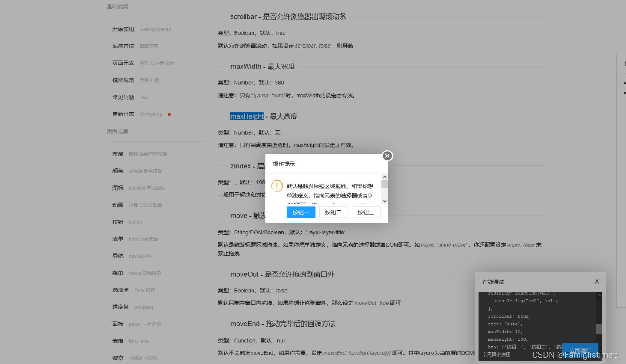The width and height of the screenshot is (626, 364).
Task: Click the down arrow on the dialog scrollbar
Action: (x=385, y=201)
